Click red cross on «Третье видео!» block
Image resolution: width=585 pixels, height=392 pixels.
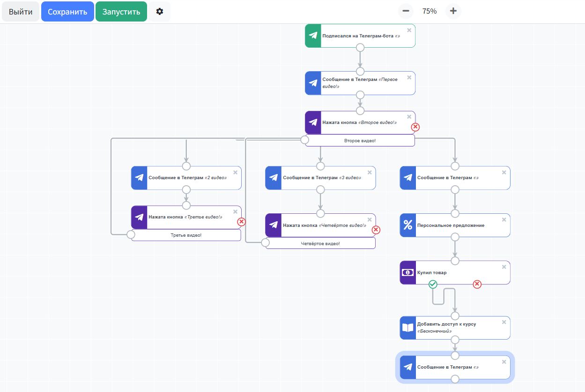242,222
